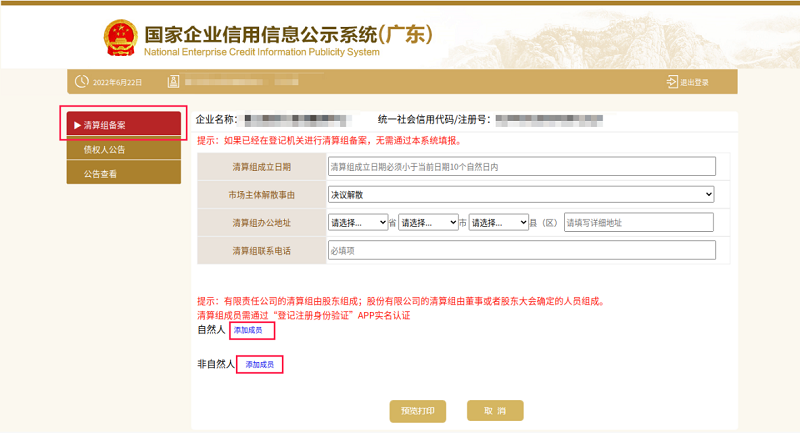Image resolution: width=800 pixels, height=433 pixels.
Task: Open the 市场主体解散事由 dropdown
Action: click(521, 194)
